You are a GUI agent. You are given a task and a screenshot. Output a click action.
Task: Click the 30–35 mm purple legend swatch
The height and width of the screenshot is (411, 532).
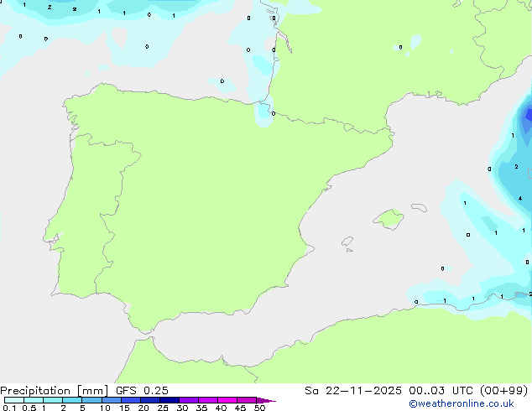189,400
